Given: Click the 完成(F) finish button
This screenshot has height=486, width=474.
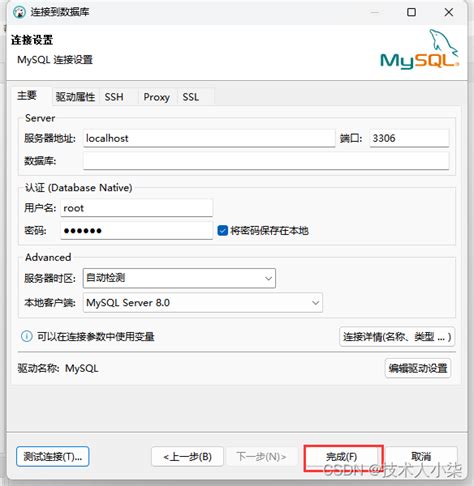Looking at the screenshot, I should pyautogui.click(x=342, y=456).
